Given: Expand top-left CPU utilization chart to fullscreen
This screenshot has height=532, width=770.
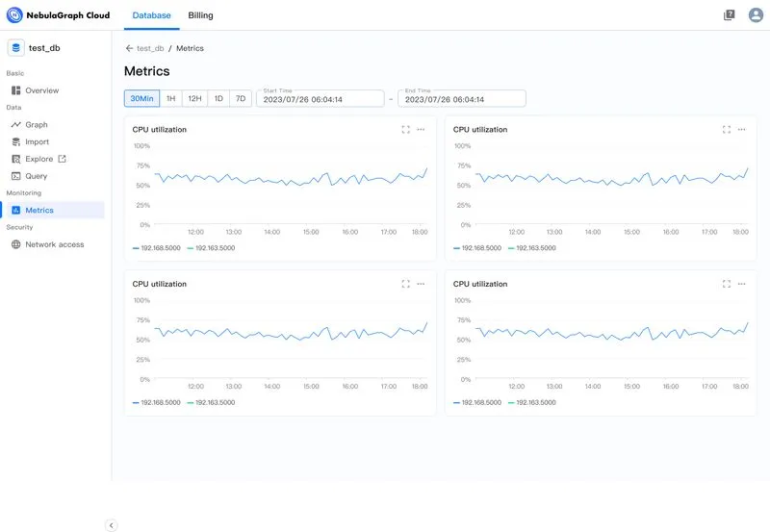Looking at the screenshot, I should pos(405,130).
